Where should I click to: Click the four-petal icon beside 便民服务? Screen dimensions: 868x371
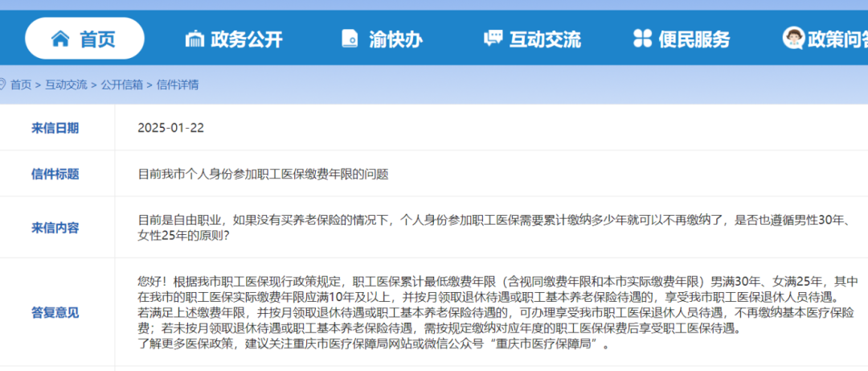point(642,39)
